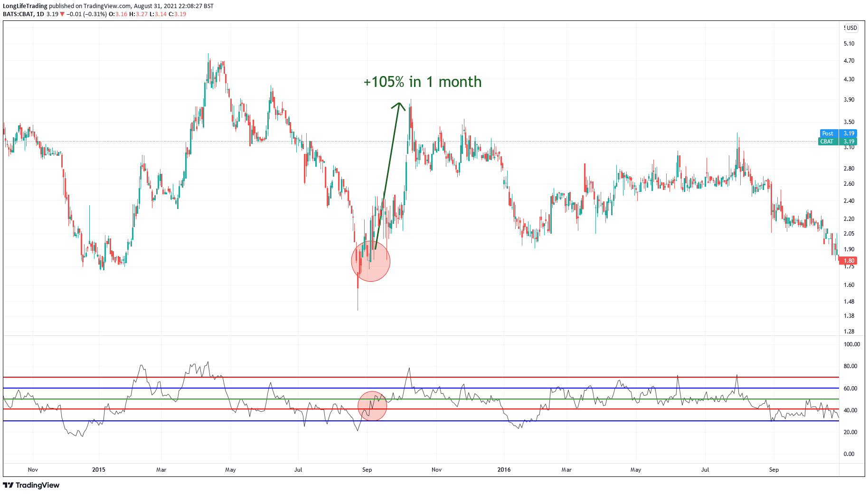The image size is (868, 494).
Task: Click the −0.01 (−0.31%) change text
Action: 86,14
